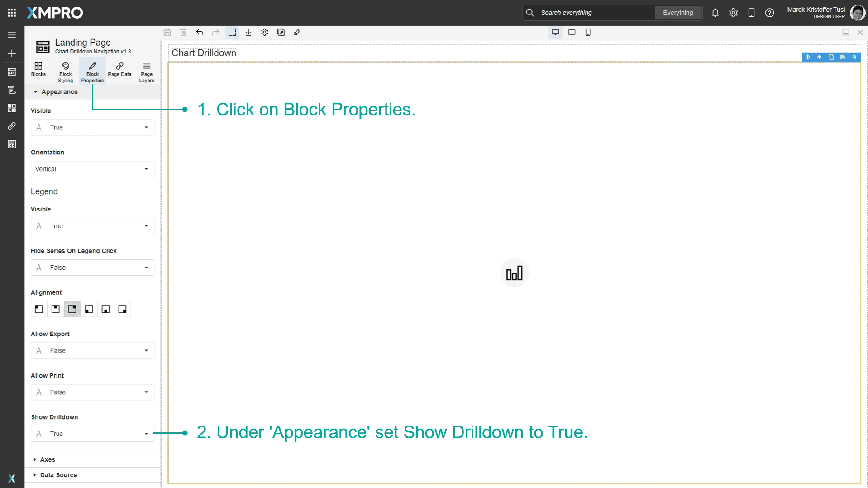Image resolution: width=868 pixels, height=488 pixels.
Task: Select the top-left alignment option
Action: point(38,309)
